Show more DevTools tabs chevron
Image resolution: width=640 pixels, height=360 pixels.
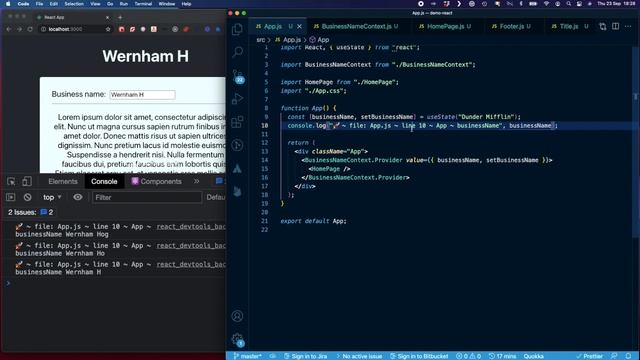pos(197,181)
